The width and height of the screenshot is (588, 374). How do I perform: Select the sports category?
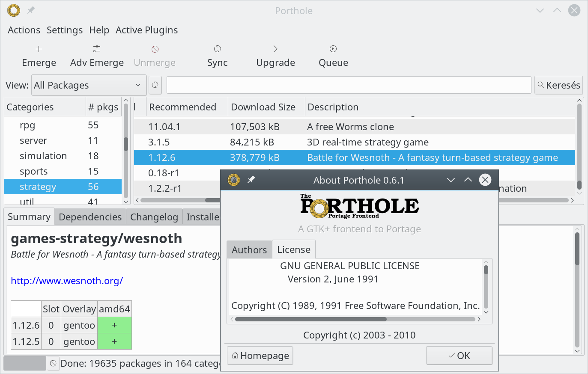tap(63, 171)
